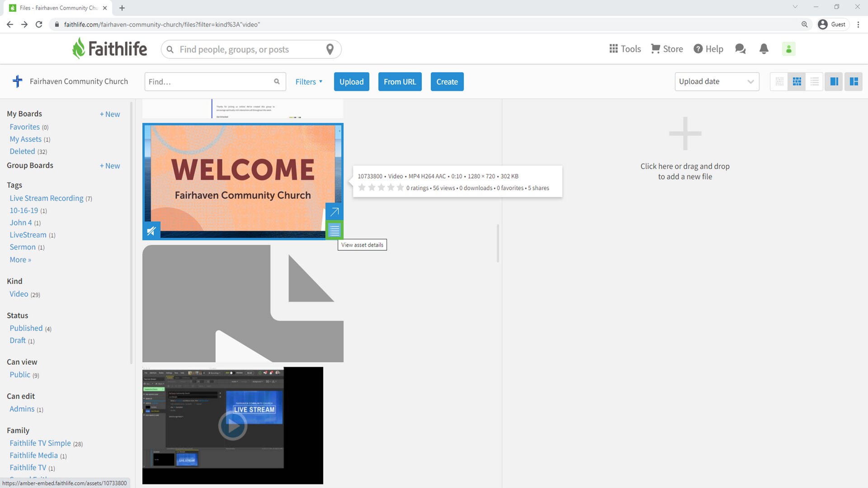The height and width of the screenshot is (488, 868).
Task: Close the Files browser tab
Action: point(105,8)
